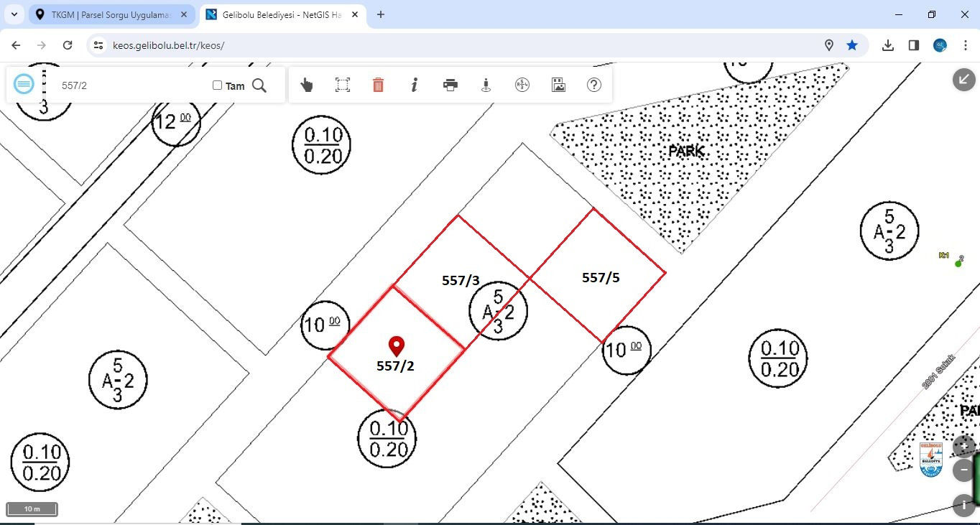Click the map info button at the bottom right
Image resolution: width=980 pixels, height=525 pixels.
click(x=963, y=505)
